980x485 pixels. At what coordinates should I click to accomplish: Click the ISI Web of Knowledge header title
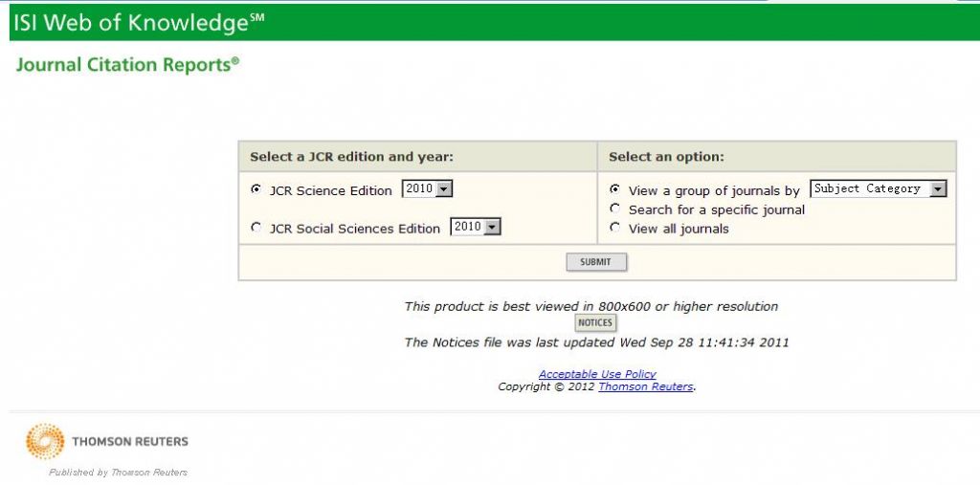click(139, 23)
